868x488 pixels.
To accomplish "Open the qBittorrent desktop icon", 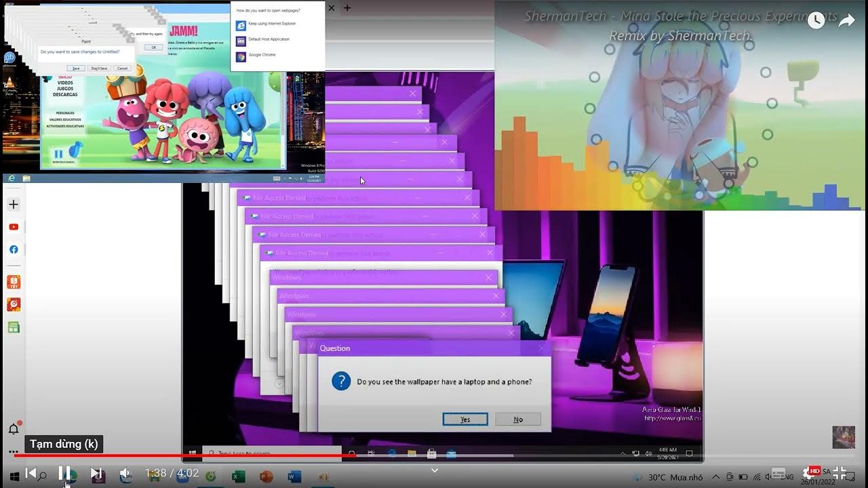I will pyautogui.click(x=9, y=59).
